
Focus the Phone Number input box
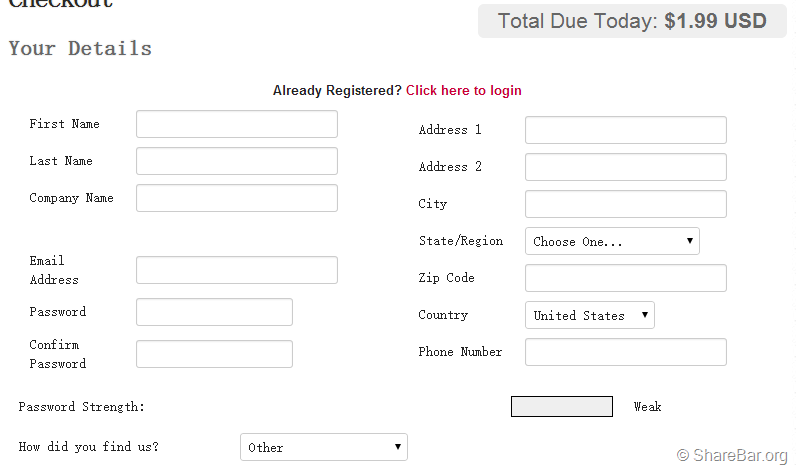click(625, 352)
